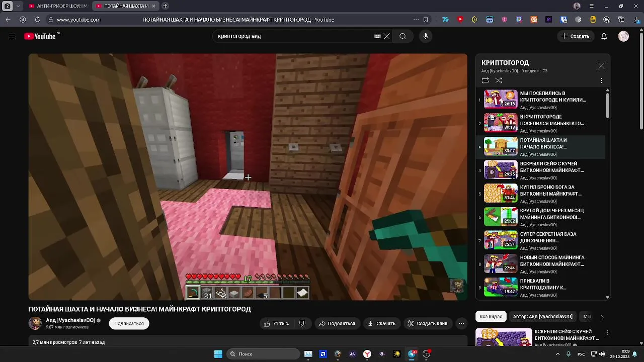644x362 pixels.
Task: Open address bar ellipsis menu
Action: [x=416, y=20]
